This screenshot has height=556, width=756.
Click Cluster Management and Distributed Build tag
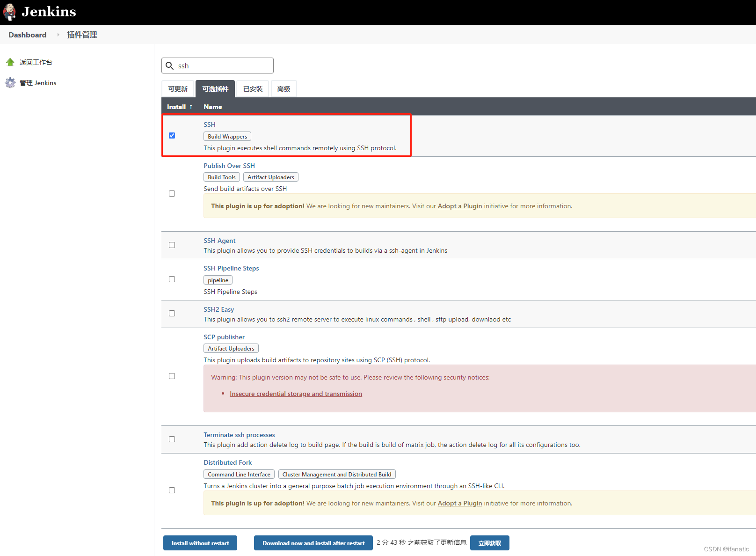coord(337,474)
